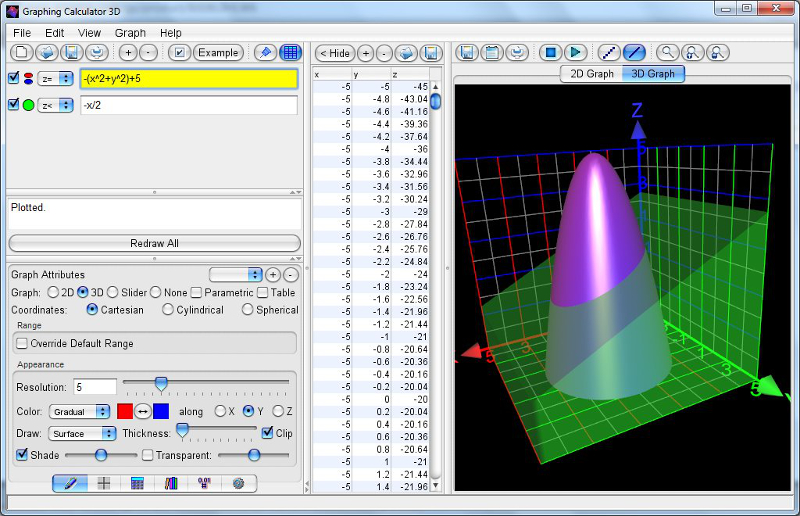Remove equation with minus icon in left toolbar
800x516 pixels.
tap(148, 53)
